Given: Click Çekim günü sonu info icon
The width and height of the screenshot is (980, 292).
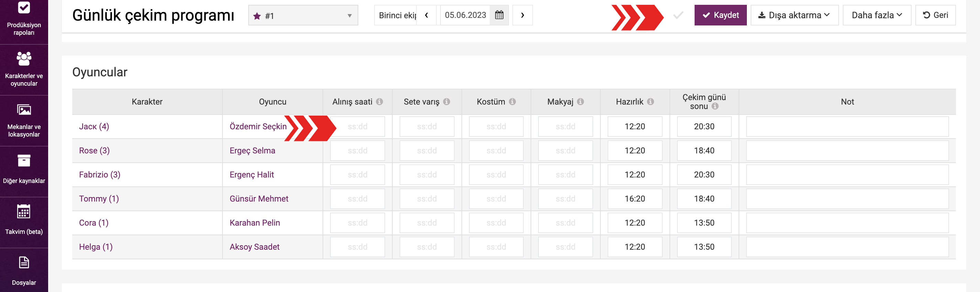Looking at the screenshot, I should point(715,106).
